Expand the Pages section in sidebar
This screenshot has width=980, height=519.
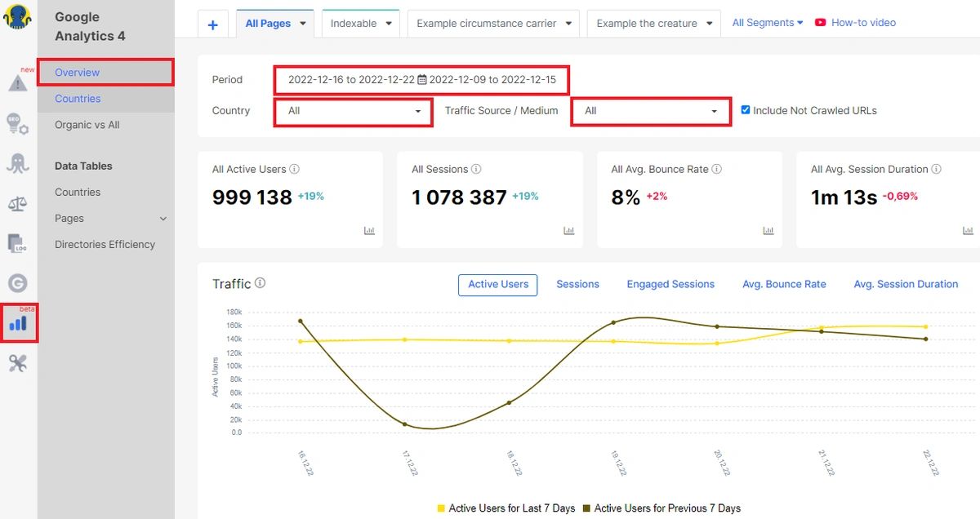[x=163, y=219]
